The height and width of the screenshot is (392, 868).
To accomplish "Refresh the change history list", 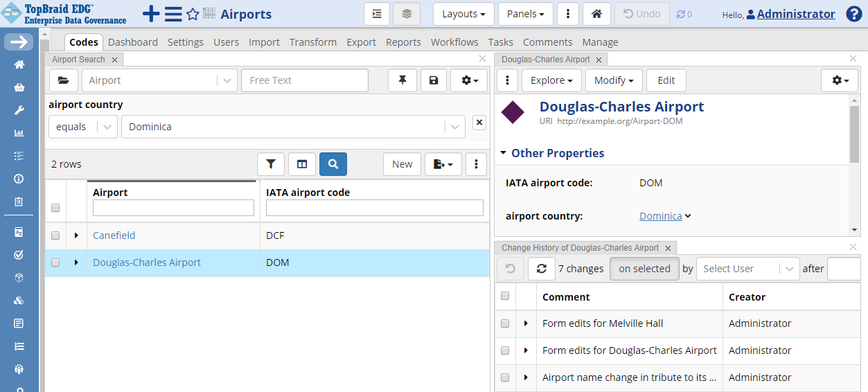I will click(x=541, y=269).
